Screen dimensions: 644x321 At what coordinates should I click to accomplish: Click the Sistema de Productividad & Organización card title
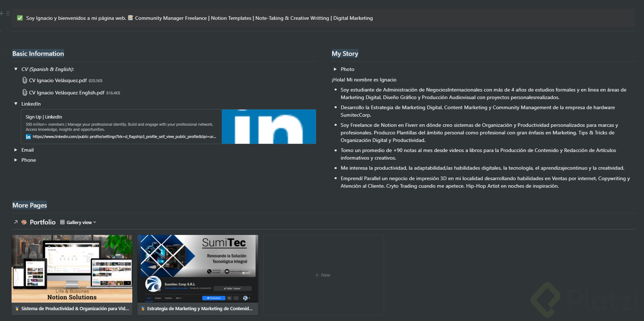point(75,309)
